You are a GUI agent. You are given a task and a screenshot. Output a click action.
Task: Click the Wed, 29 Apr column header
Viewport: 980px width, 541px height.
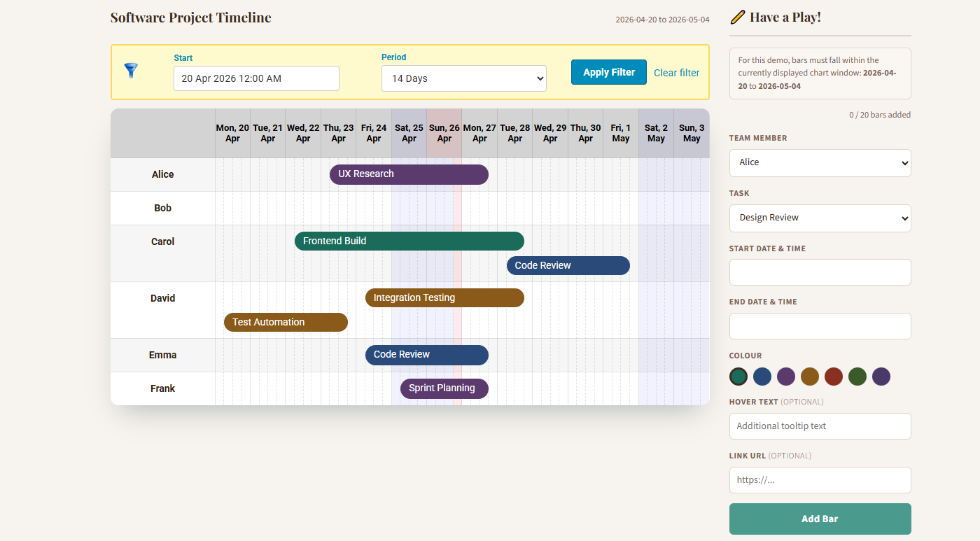click(x=550, y=133)
